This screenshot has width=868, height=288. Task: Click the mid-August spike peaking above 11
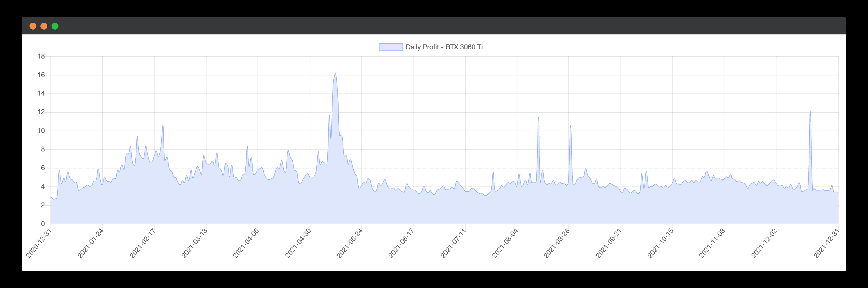(x=538, y=118)
